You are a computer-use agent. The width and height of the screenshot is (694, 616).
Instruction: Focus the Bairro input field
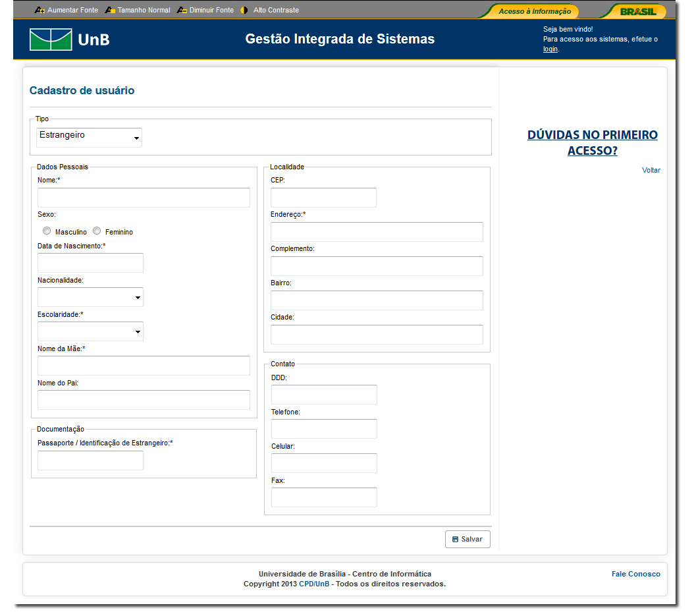pos(377,300)
